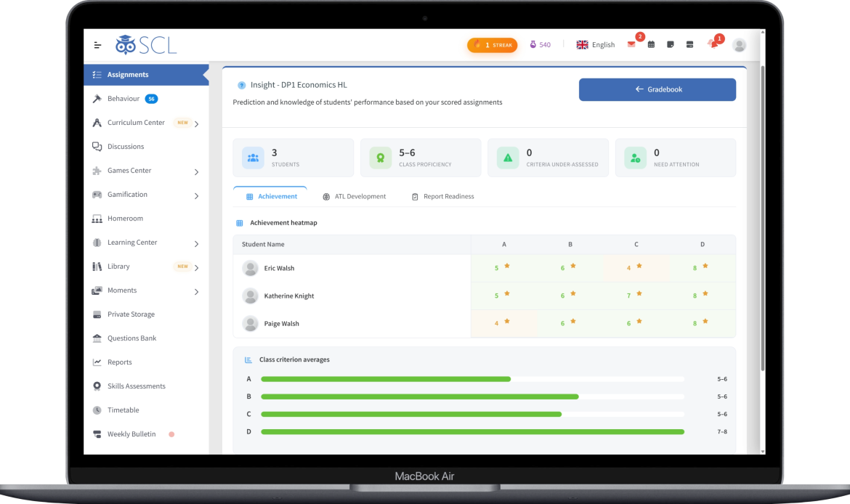This screenshot has height=504, width=850.
Task: Open the 1 Streak badge
Action: point(493,45)
